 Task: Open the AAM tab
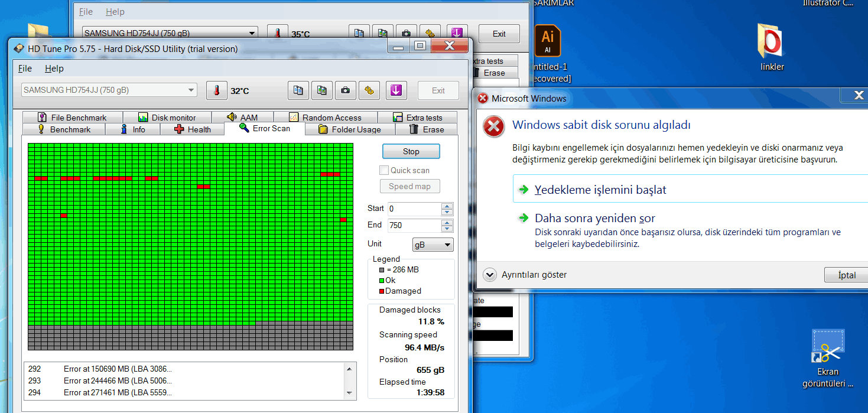point(242,118)
